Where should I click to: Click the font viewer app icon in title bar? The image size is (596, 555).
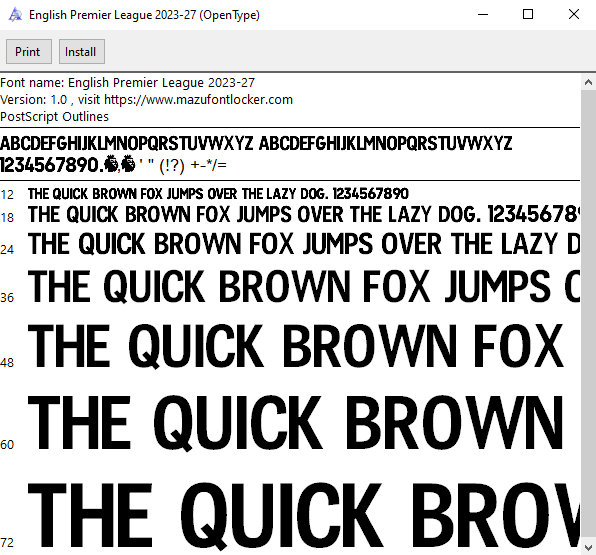(15, 15)
